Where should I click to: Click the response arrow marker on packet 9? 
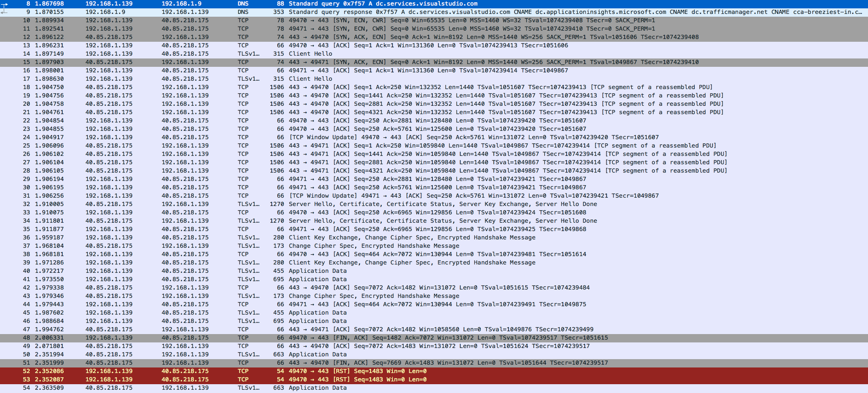[x=5, y=10]
